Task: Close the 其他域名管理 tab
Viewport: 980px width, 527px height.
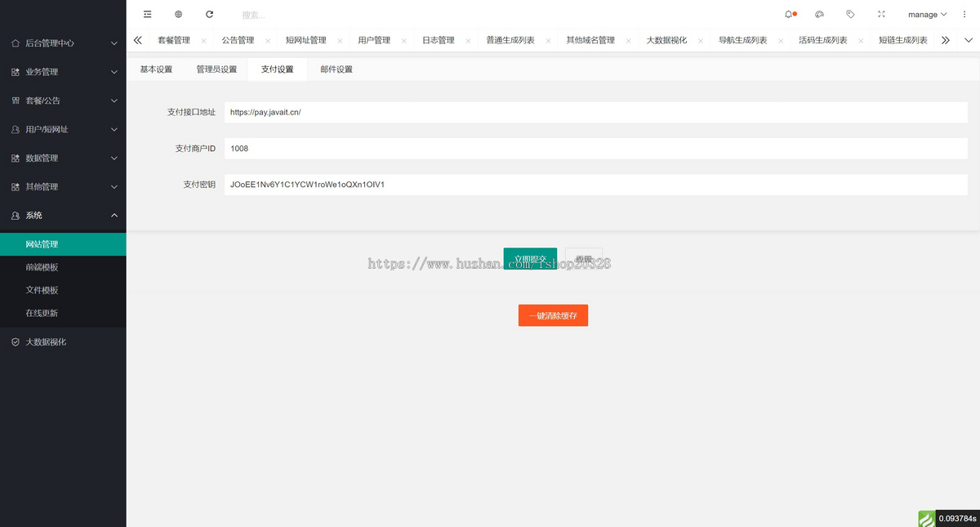Action: [628, 41]
